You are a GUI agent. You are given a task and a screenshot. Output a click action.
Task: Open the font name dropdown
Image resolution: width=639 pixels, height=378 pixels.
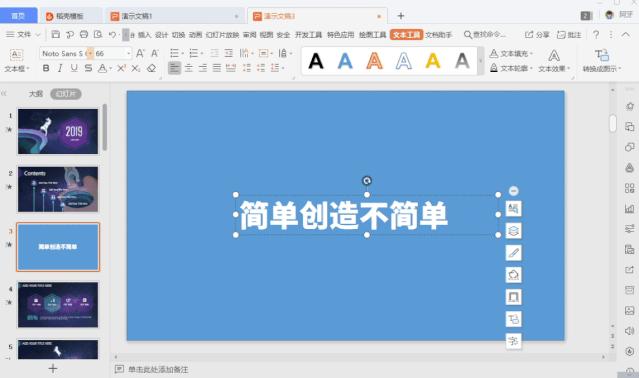coord(89,53)
